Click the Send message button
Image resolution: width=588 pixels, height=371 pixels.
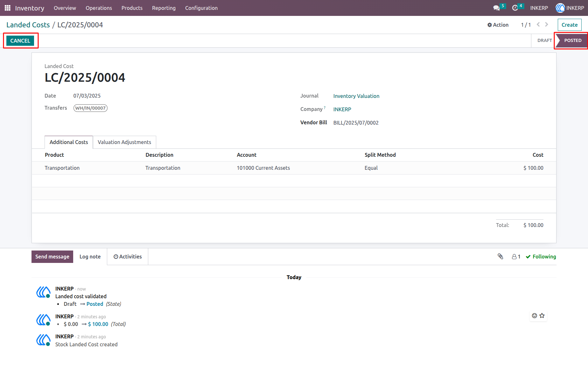pyautogui.click(x=52, y=257)
